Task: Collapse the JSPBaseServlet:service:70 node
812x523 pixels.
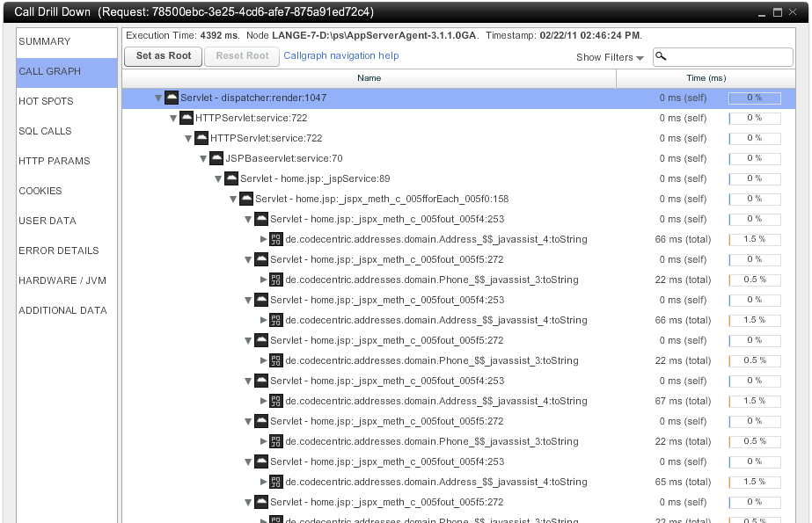Action: [203, 159]
